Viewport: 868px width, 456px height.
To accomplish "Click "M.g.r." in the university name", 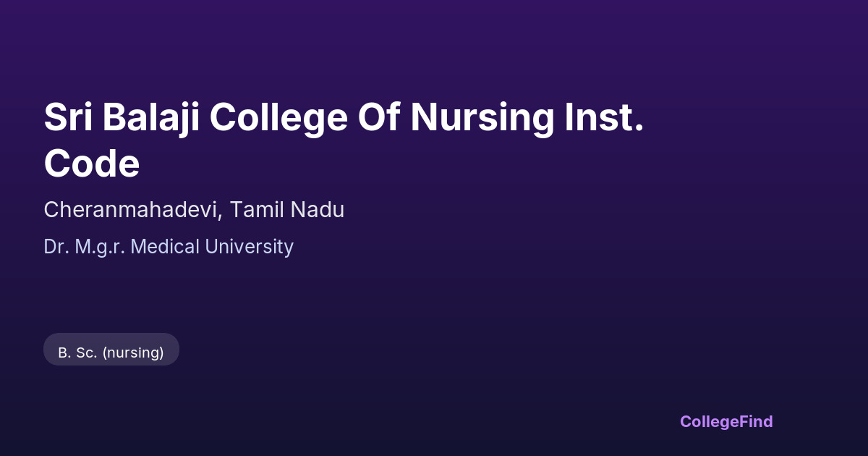I will [x=101, y=247].
